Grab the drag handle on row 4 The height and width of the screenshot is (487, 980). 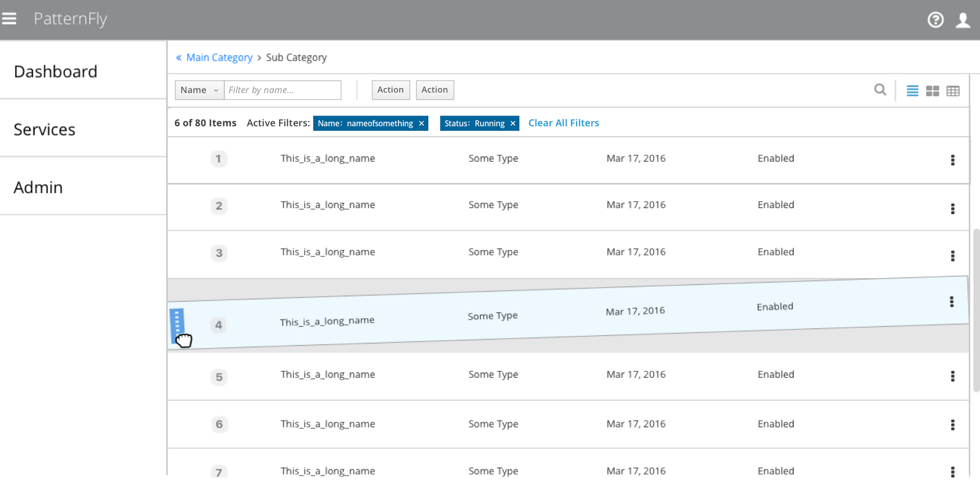point(177,325)
